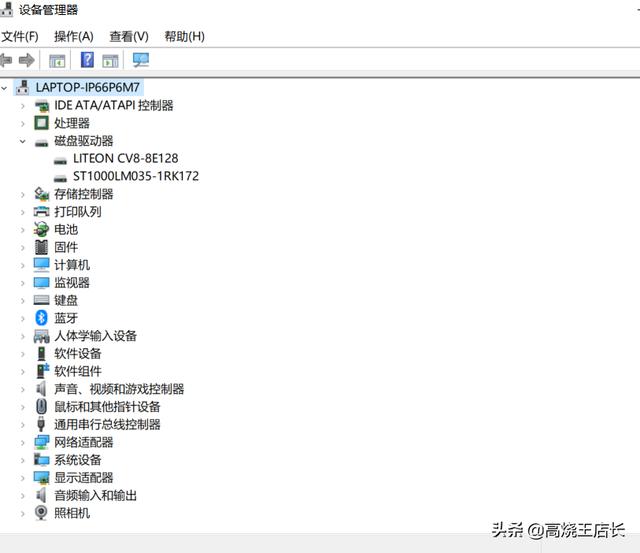Screen dimensions: 640x553
Task: Open the 查看(V) menu
Action: pos(129,37)
